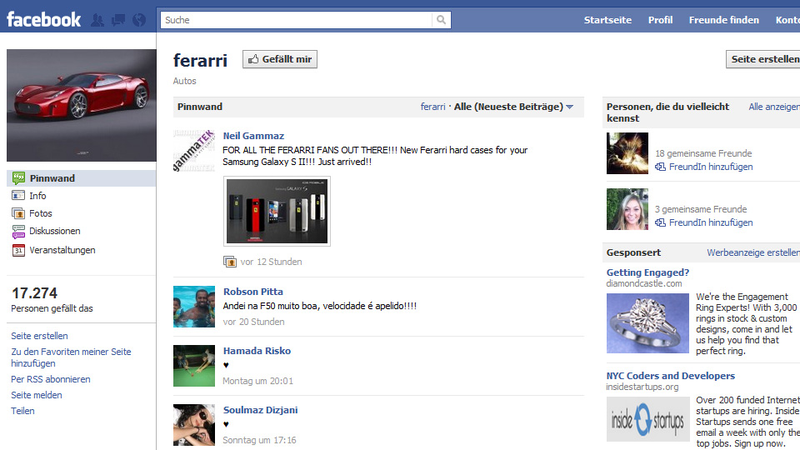Open the messages icon in header
Image resolution: width=800 pixels, height=450 pixels.
click(x=118, y=20)
